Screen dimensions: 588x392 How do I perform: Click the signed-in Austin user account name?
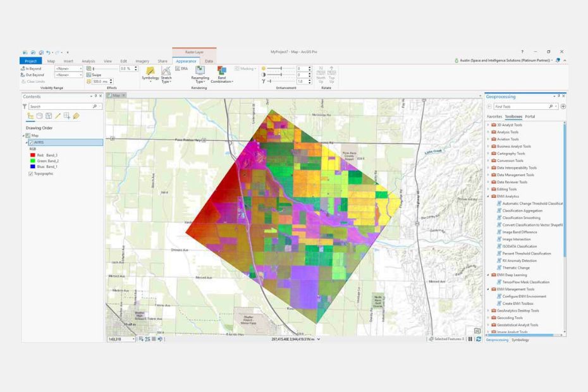(505, 61)
